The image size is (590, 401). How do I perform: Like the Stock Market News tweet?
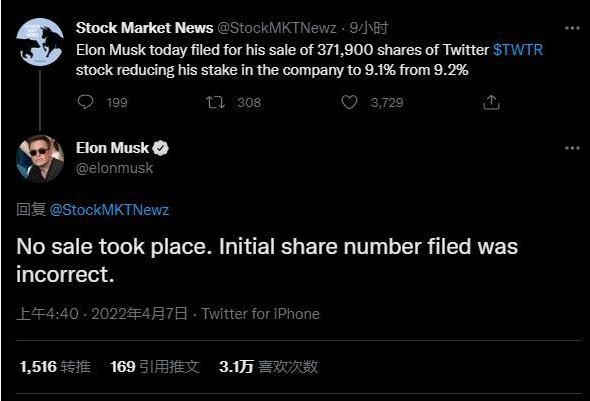[349, 102]
